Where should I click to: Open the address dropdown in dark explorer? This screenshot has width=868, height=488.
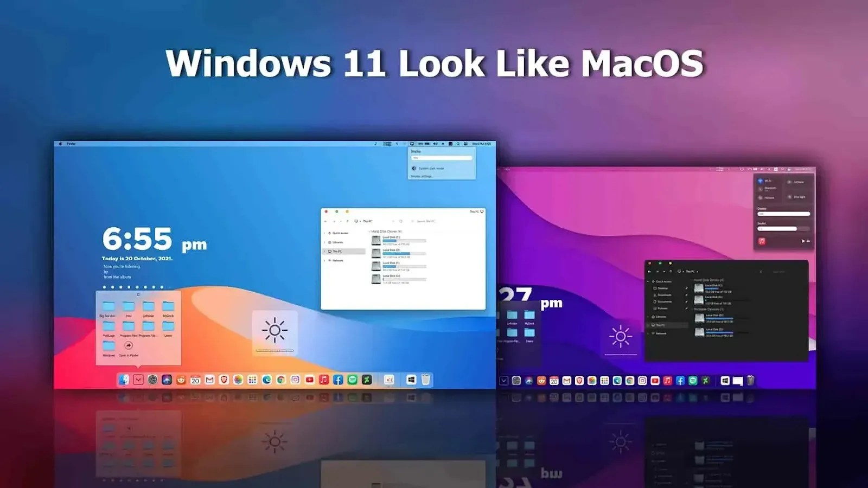(698, 272)
